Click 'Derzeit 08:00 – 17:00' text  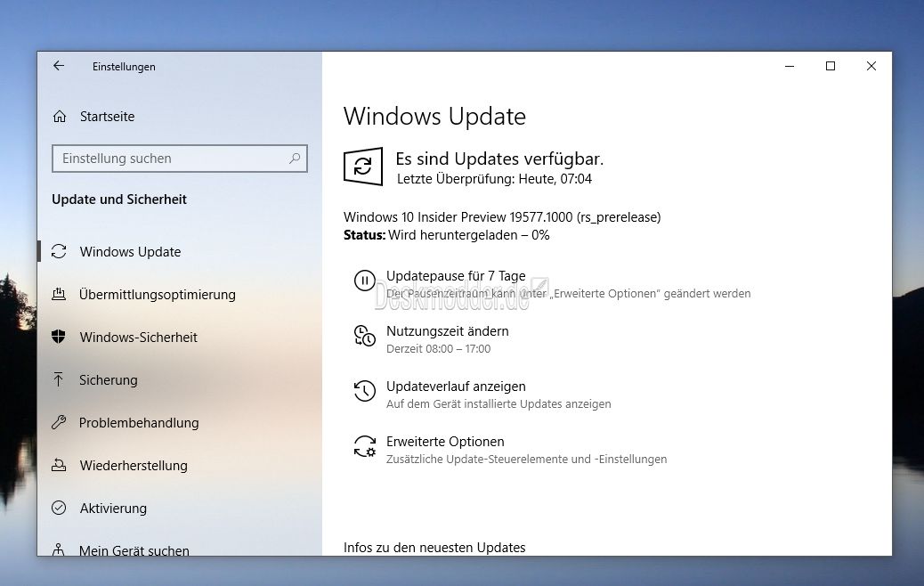[439, 349]
